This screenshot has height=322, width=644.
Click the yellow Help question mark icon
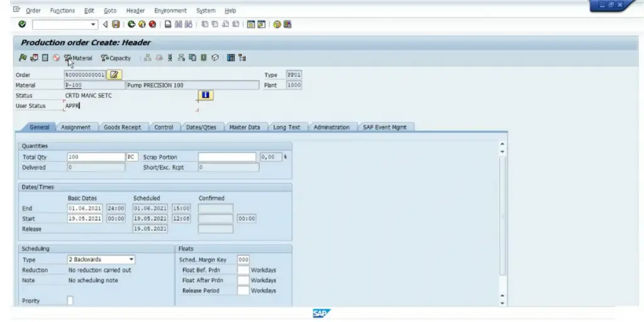tap(277, 25)
